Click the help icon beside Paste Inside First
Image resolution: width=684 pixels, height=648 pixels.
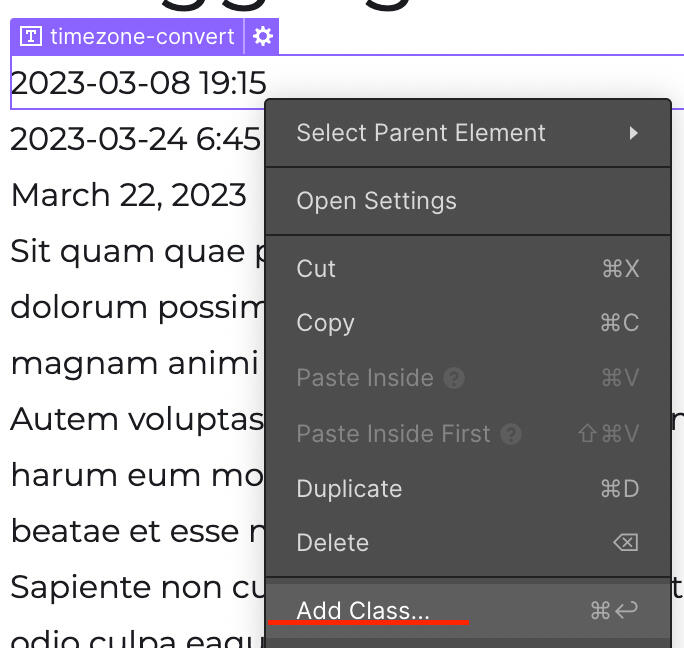[x=511, y=434]
